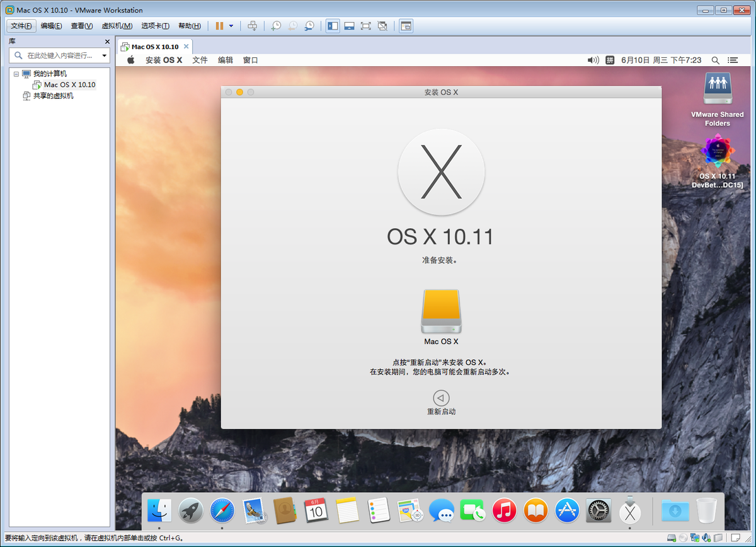
Task: Click the revert to snapshot toolbar icon
Action: click(x=293, y=26)
